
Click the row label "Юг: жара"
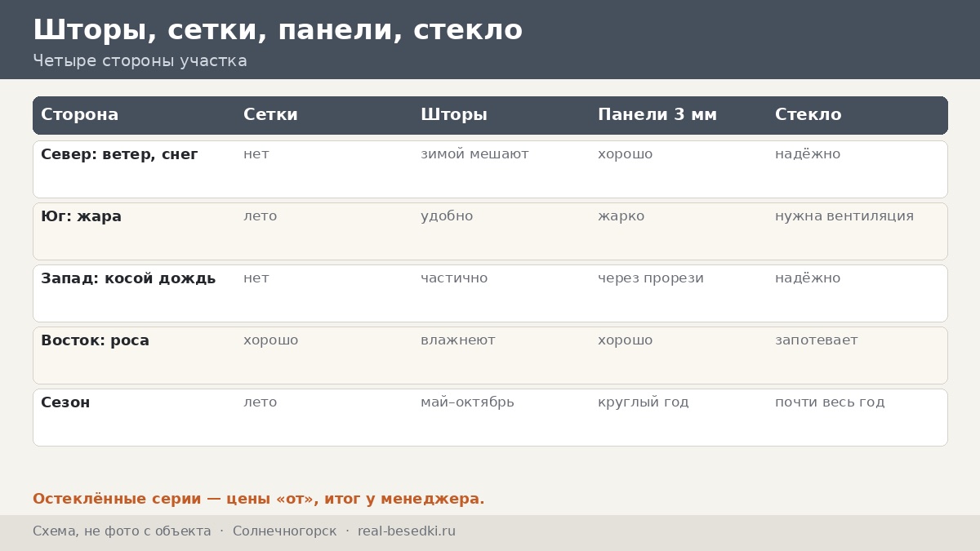(x=81, y=216)
